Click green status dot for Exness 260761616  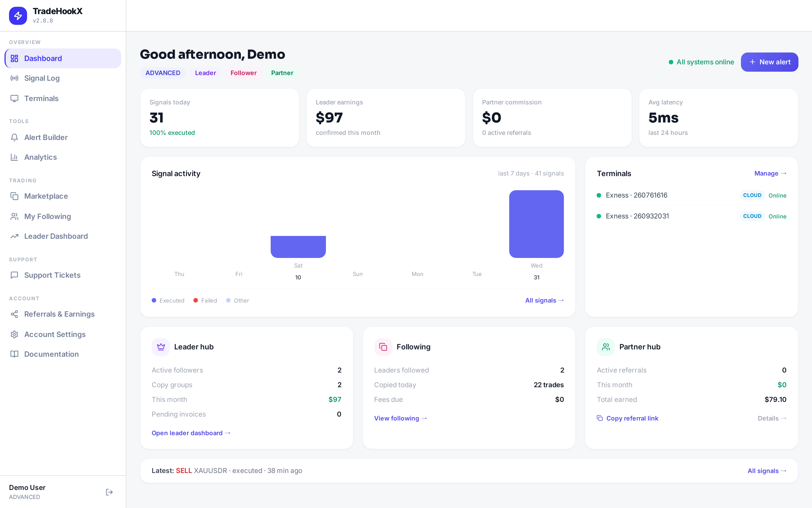pyautogui.click(x=599, y=195)
